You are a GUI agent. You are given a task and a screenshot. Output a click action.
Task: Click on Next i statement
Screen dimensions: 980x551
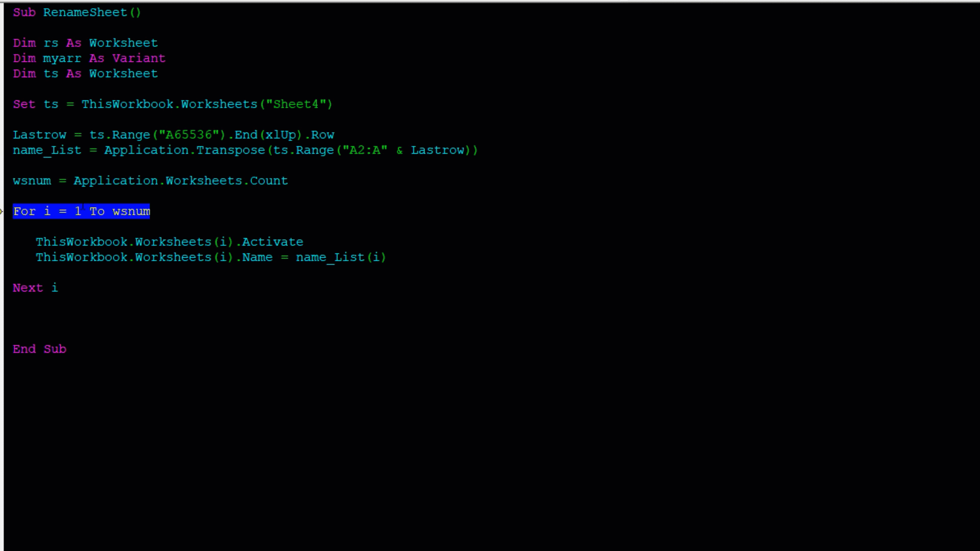[35, 287]
